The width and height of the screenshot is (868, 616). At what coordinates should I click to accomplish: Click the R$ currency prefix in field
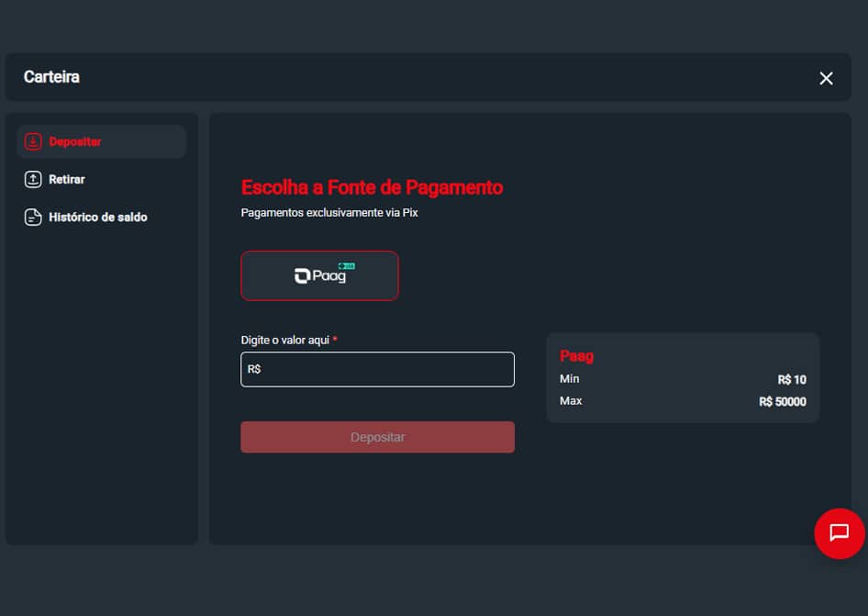pos(254,369)
